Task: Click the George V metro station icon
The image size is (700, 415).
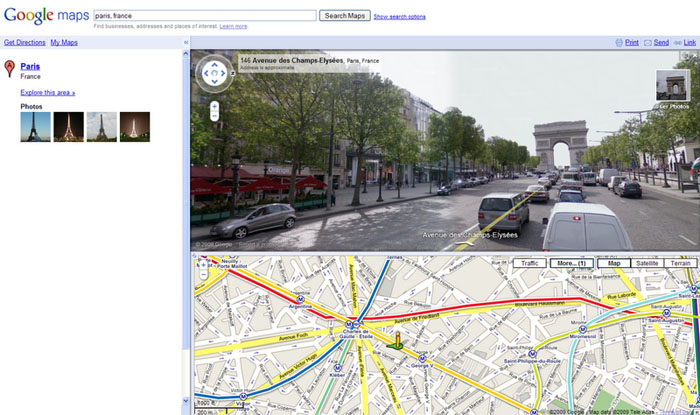Action: click(422, 358)
